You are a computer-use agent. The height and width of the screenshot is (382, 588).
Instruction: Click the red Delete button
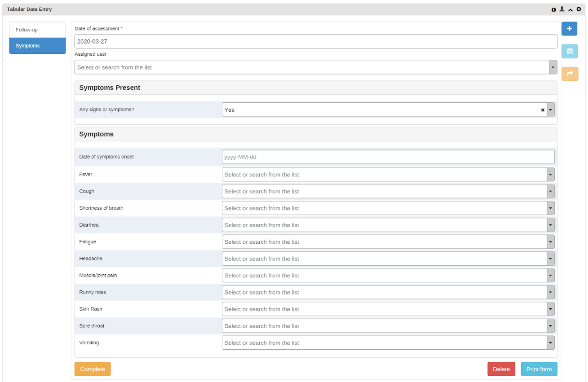(501, 369)
